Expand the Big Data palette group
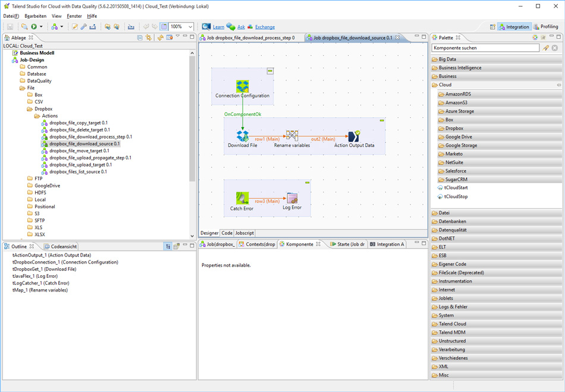The width and height of the screenshot is (565, 392). [497, 59]
